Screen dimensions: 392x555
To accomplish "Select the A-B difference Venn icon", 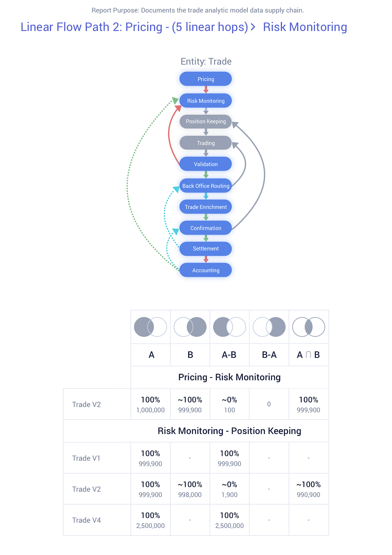I will (x=229, y=327).
